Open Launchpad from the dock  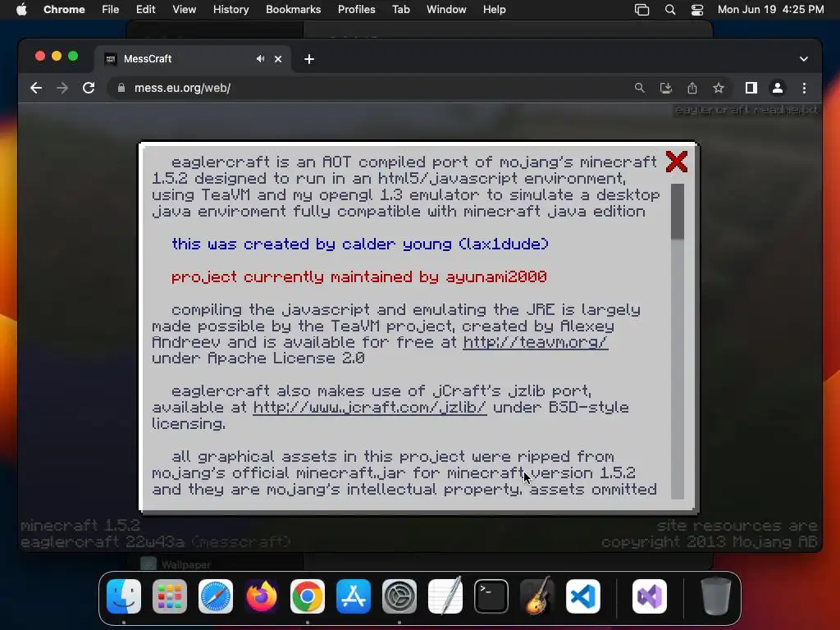click(x=170, y=596)
